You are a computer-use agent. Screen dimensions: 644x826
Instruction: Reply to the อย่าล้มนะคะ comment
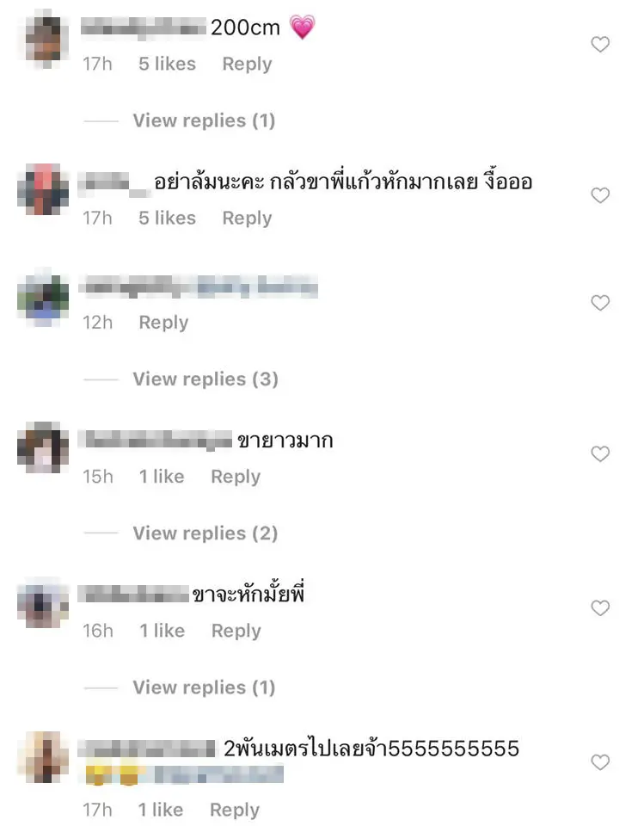pyautogui.click(x=247, y=218)
